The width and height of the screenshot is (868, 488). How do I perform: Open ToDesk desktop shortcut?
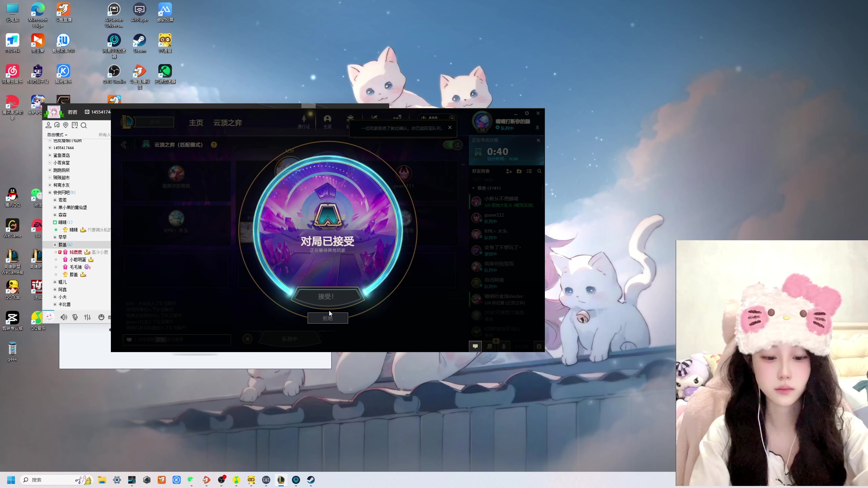click(x=13, y=43)
